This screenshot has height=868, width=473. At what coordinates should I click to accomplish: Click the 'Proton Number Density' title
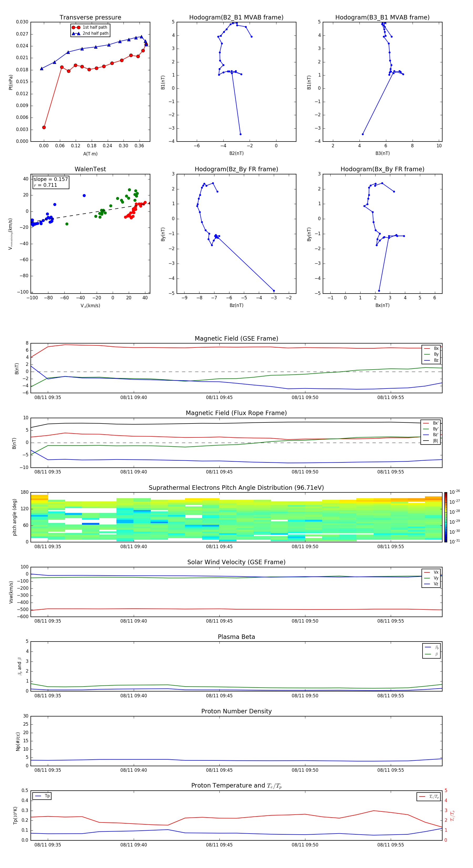coord(236,711)
